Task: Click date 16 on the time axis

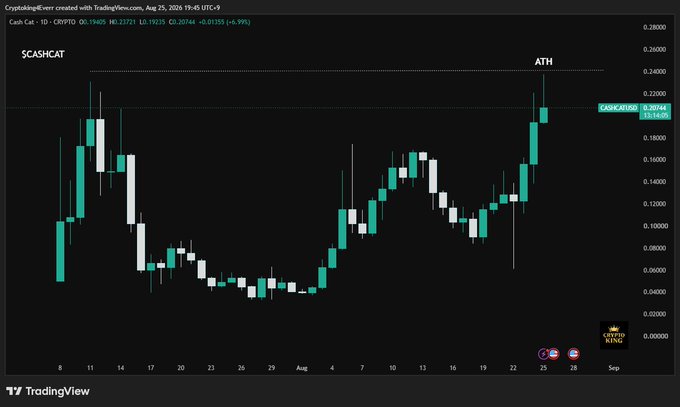Action: (x=453, y=368)
